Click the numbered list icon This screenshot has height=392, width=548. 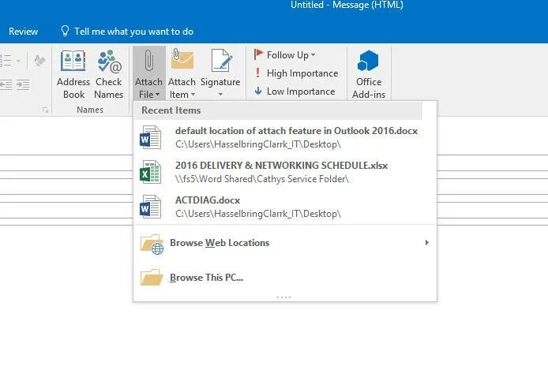6,61
